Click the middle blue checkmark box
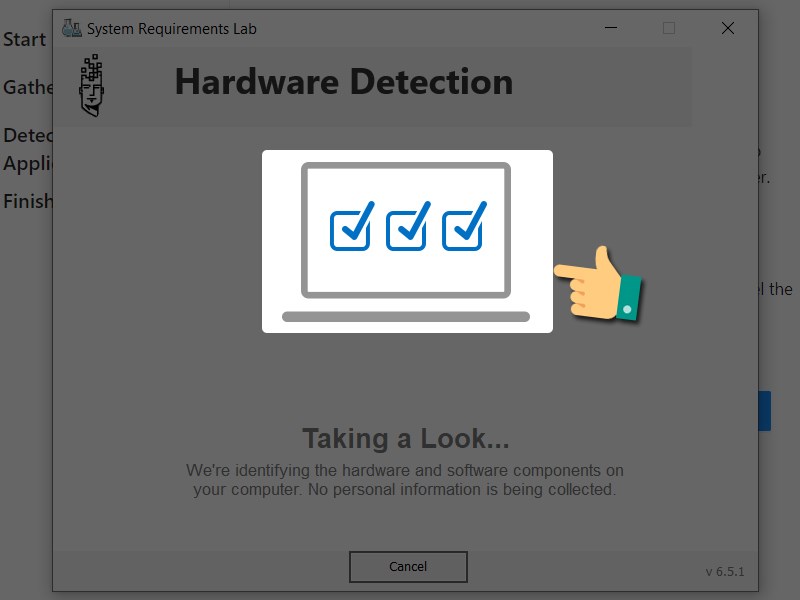The height and width of the screenshot is (600, 800). coord(408,226)
